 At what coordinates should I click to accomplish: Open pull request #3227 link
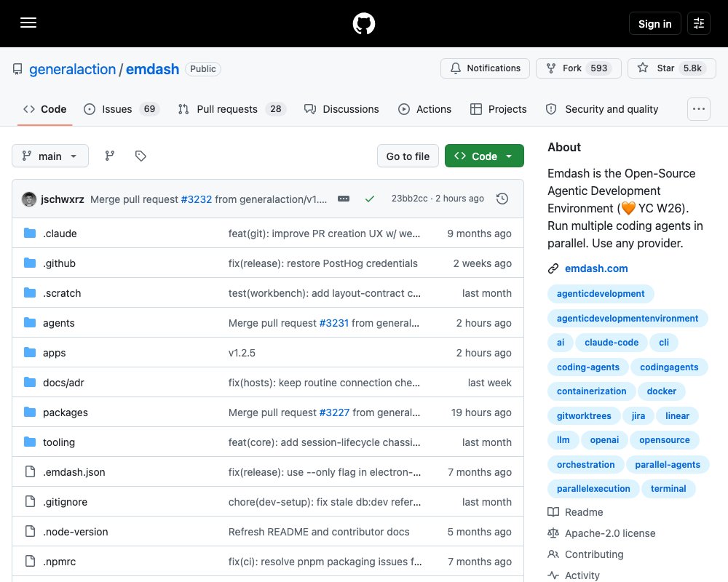(x=334, y=412)
